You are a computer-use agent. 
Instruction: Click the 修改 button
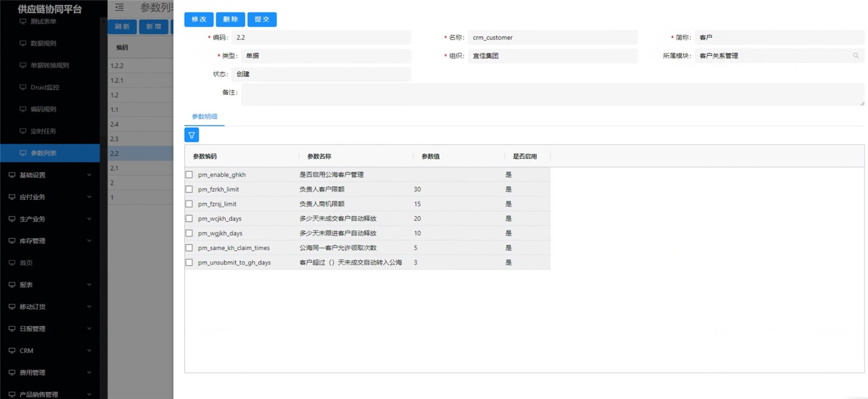(x=198, y=19)
